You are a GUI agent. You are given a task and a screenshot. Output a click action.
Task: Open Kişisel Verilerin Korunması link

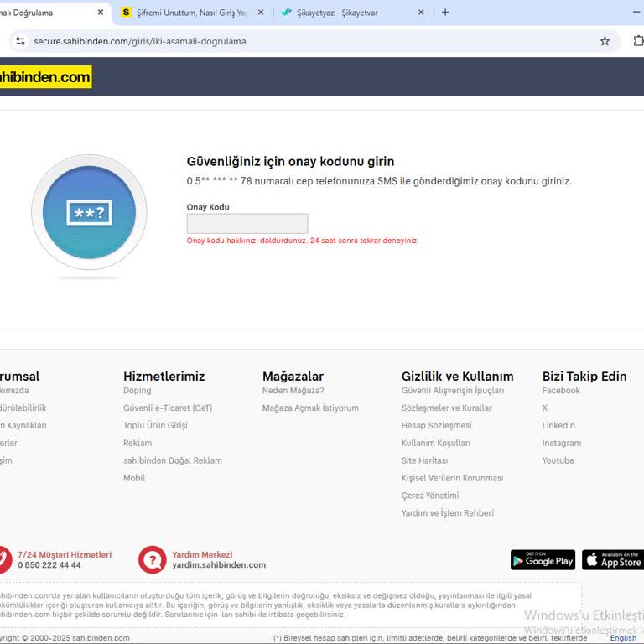click(452, 478)
